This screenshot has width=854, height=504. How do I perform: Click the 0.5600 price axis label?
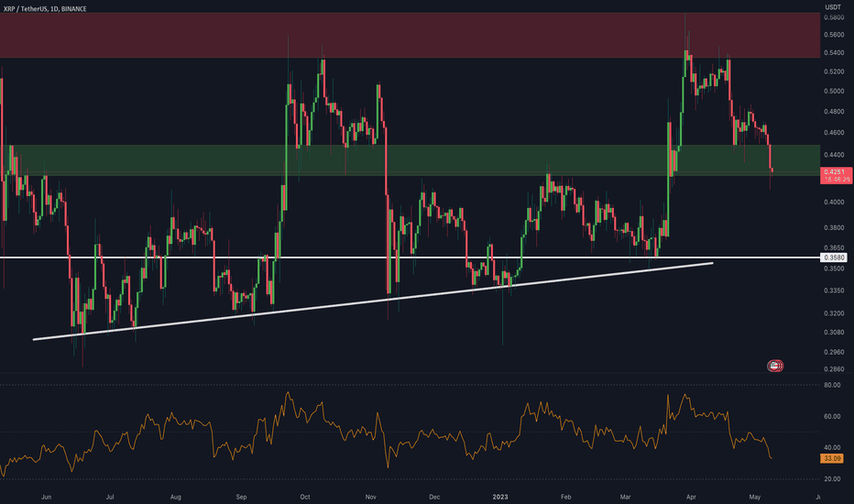pyautogui.click(x=834, y=35)
